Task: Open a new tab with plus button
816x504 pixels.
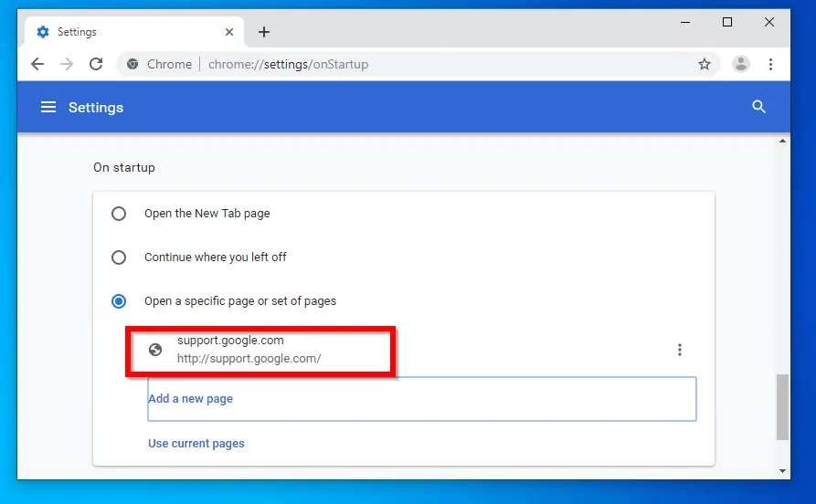Action: (x=264, y=32)
